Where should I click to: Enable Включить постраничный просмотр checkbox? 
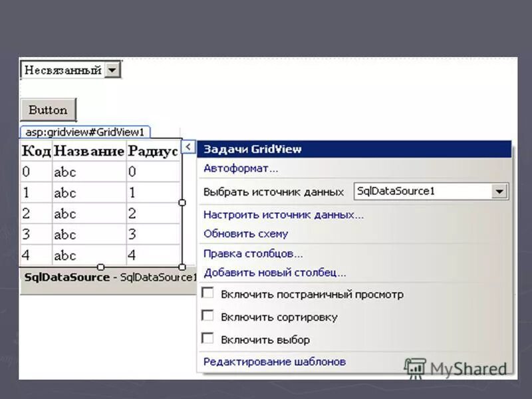[207, 293]
